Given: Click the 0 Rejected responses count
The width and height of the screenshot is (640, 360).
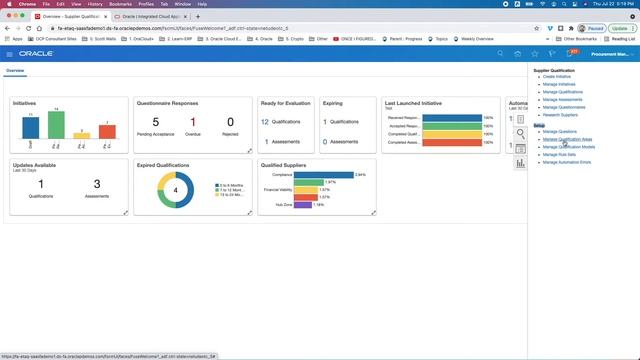Looking at the screenshot, I should [x=230, y=122].
